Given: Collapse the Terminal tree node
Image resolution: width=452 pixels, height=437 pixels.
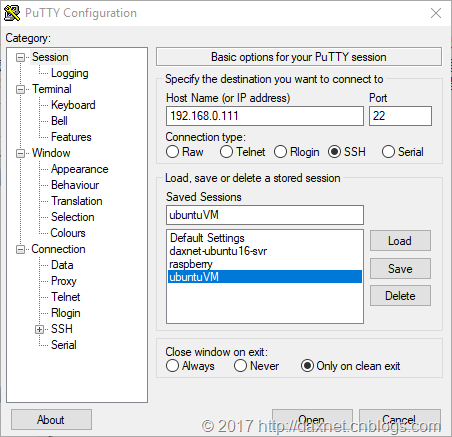Looking at the screenshot, I should [x=21, y=89].
